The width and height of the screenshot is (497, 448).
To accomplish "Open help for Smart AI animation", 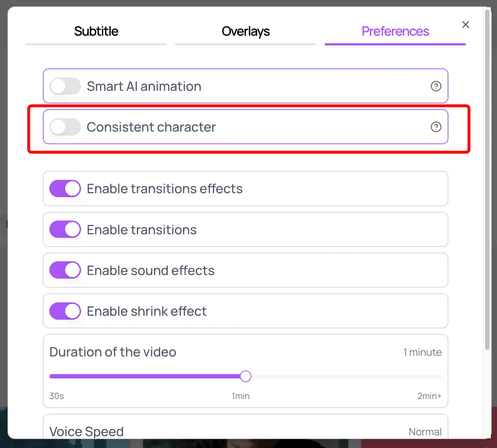I will [x=436, y=86].
